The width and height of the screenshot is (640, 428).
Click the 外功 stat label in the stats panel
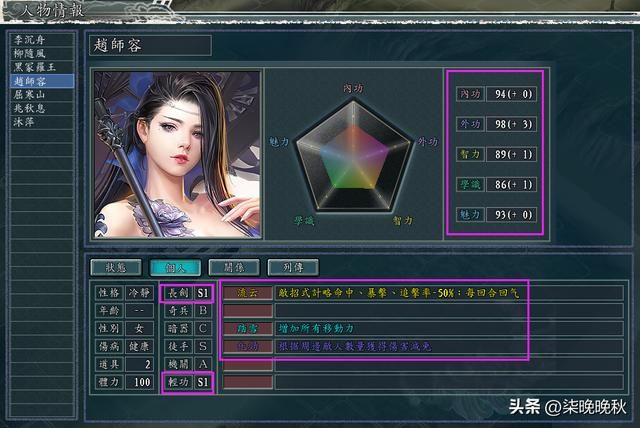click(470, 124)
